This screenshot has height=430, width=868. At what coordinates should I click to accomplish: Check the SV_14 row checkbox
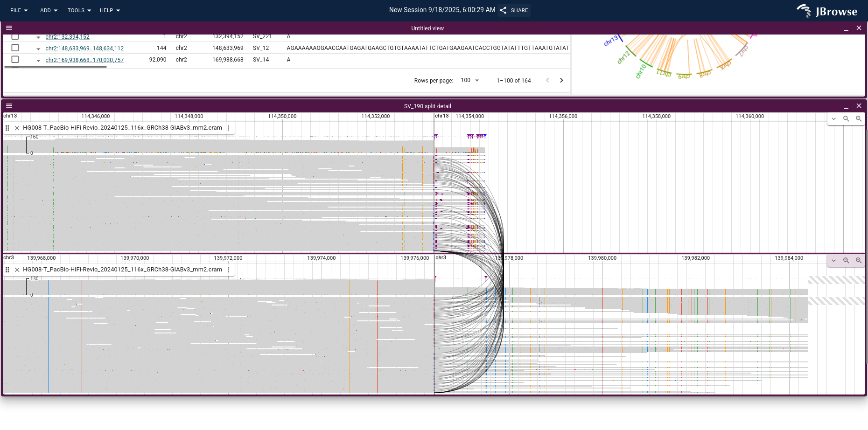(15, 59)
